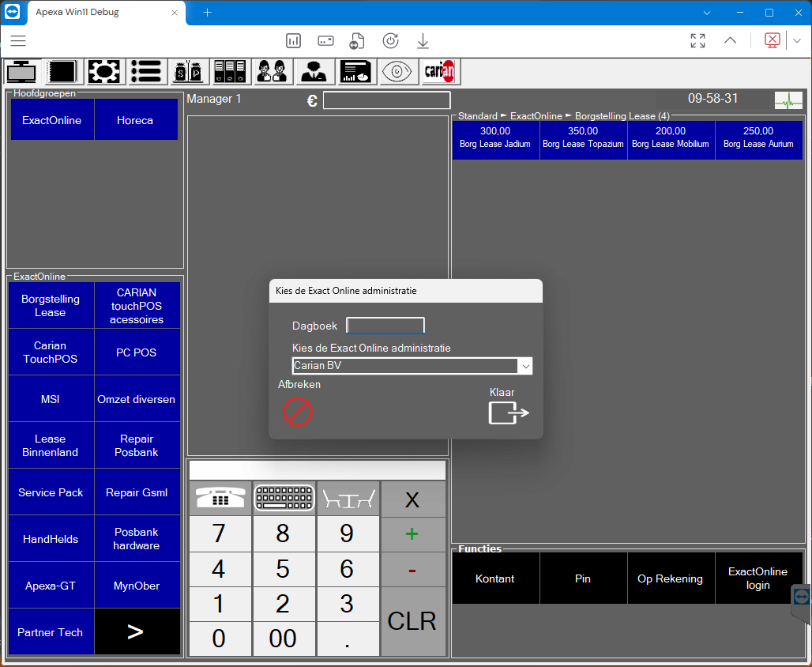Open the Partner Tech group

click(x=51, y=631)
